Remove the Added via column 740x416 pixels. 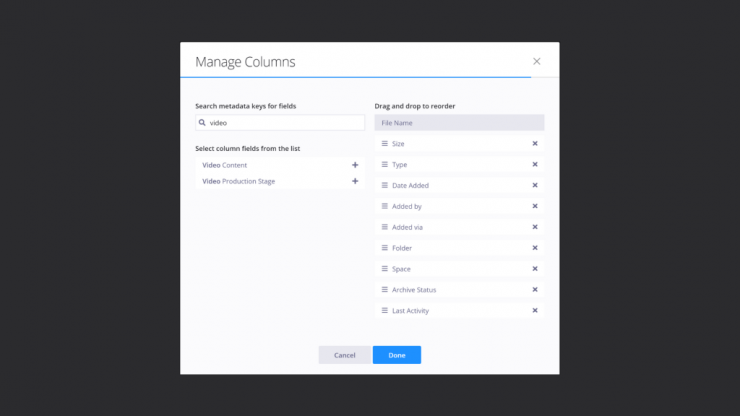535,227
